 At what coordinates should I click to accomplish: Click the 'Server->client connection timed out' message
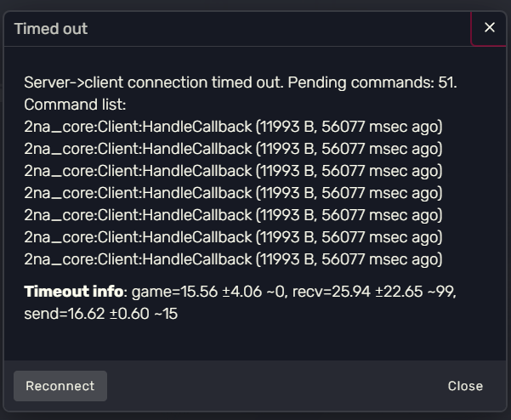coord(154,82)
